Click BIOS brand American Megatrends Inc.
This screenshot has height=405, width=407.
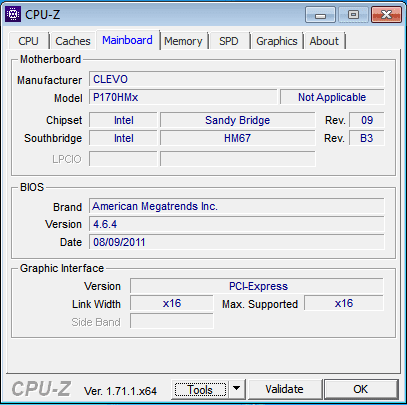[237, 206]
